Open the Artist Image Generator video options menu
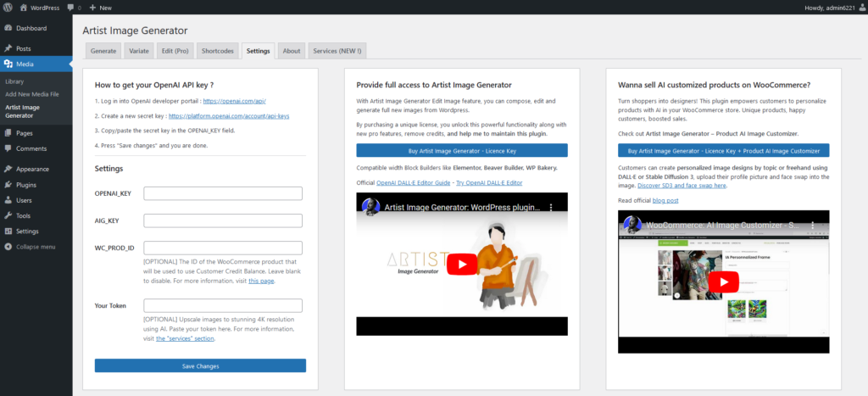The height and width of the screenshot is (396, 868). coord(551,207)
